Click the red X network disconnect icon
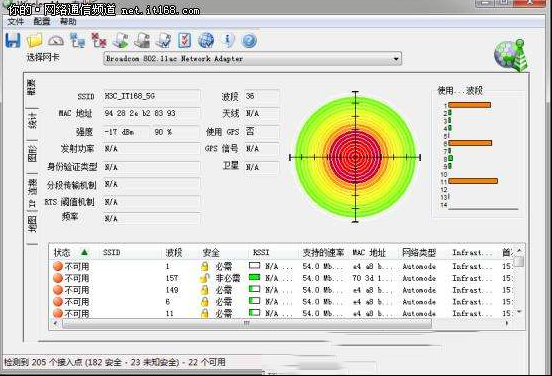This screenshot has width=552, height=376. (99, 40)
